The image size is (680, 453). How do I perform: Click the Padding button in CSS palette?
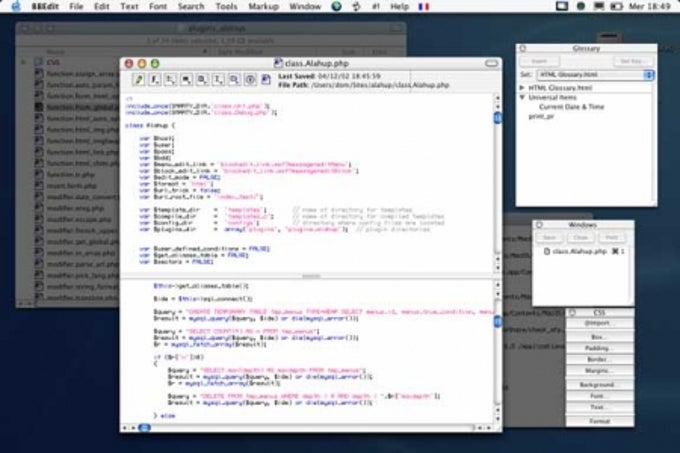[x=598, y=348]
